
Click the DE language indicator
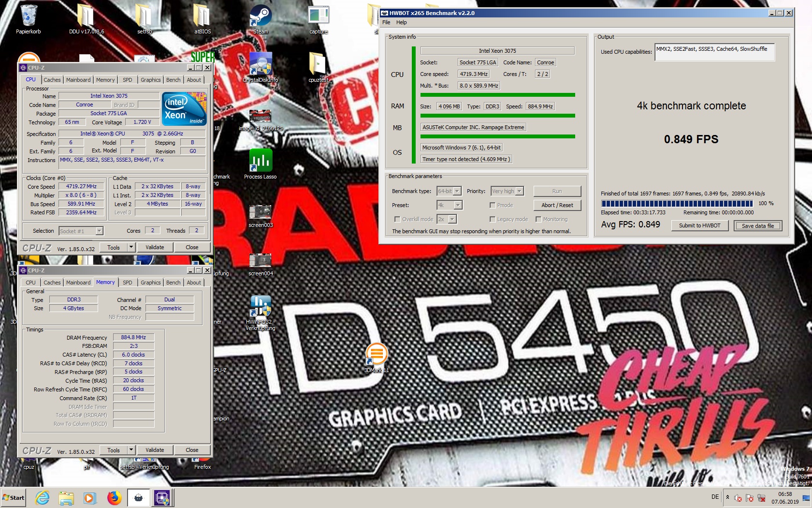(x=715, y=497)
